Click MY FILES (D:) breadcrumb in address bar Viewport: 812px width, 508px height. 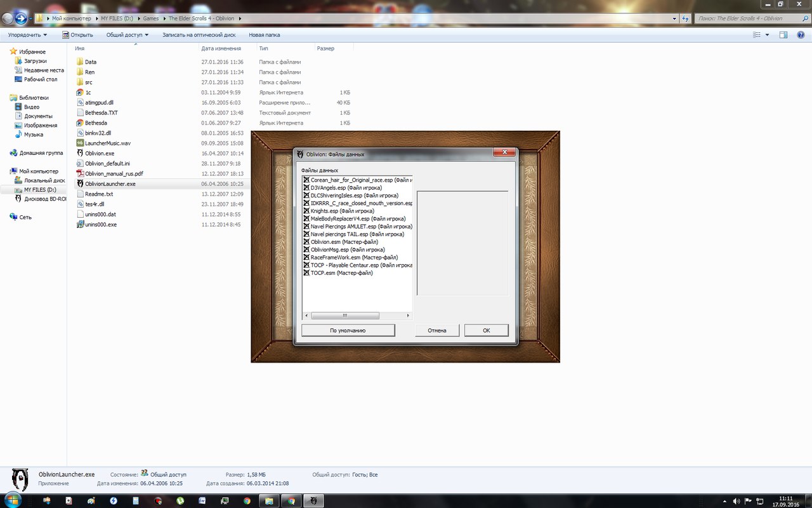[118, 18]
